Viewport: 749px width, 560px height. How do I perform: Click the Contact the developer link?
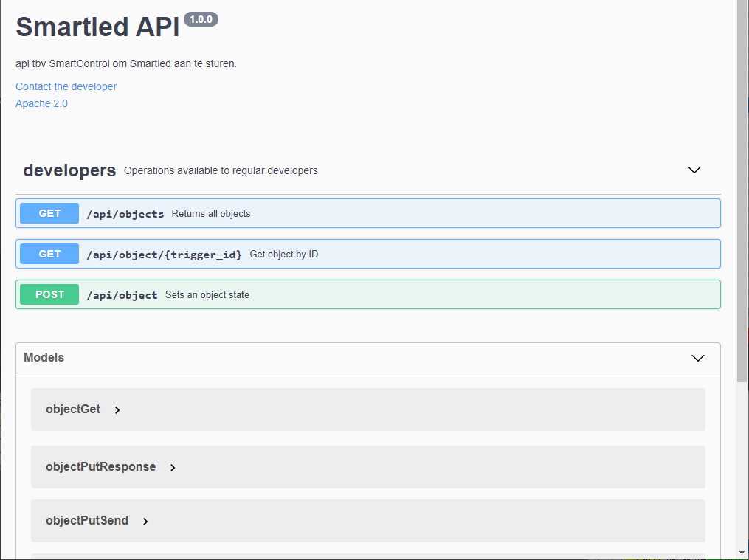tap(66, 86)
